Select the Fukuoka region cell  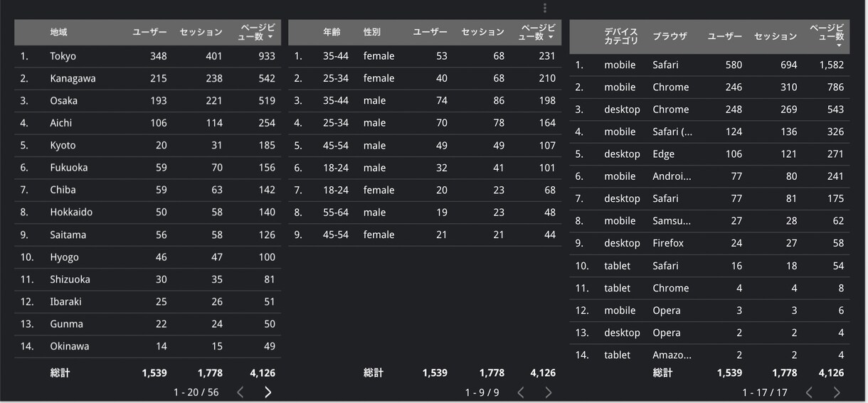click(x=69, y=168)
